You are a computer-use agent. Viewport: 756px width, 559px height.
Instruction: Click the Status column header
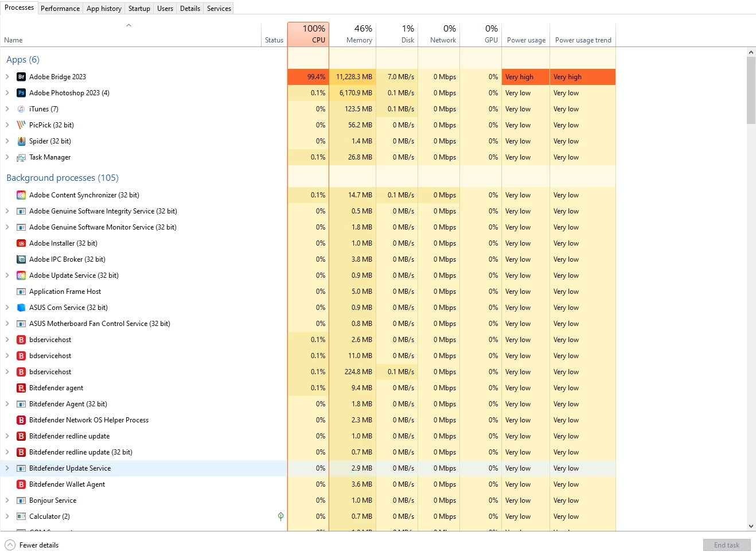tap(274, 34)
